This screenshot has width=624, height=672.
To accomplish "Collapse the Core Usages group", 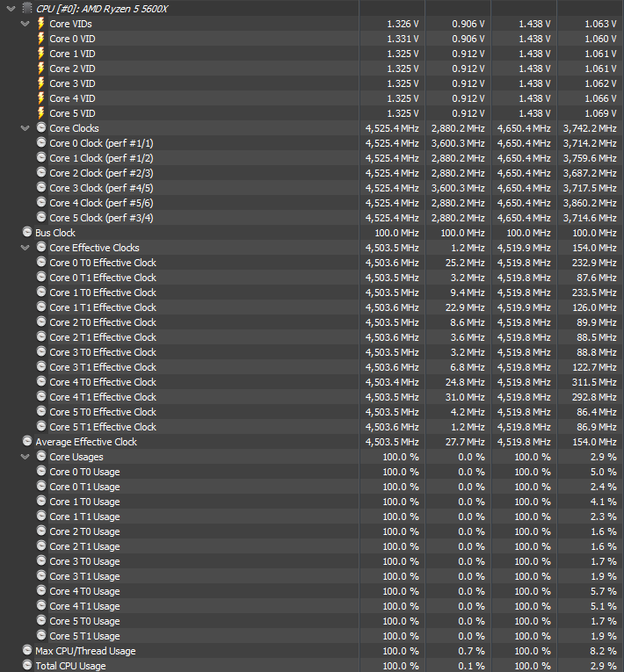I will click(25, 457).
